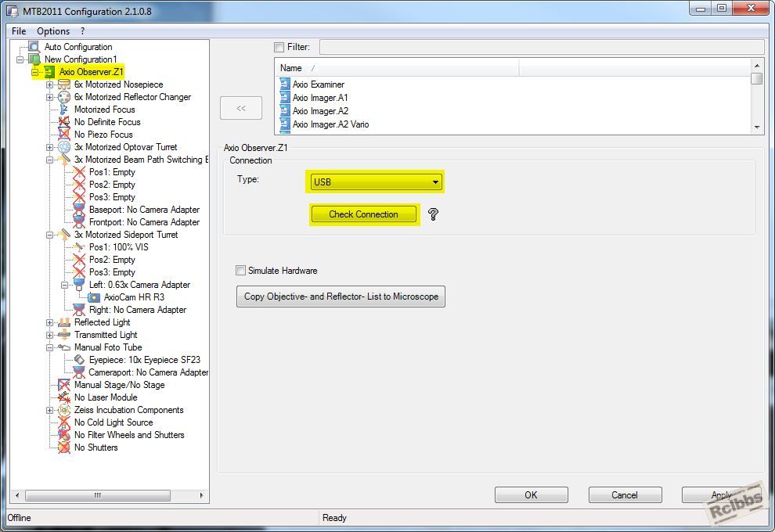Collapse the 3x Motorized Sideport Turret node
Image resolution: width=775 pixels, height=532 pixels.
click(49, 235)
